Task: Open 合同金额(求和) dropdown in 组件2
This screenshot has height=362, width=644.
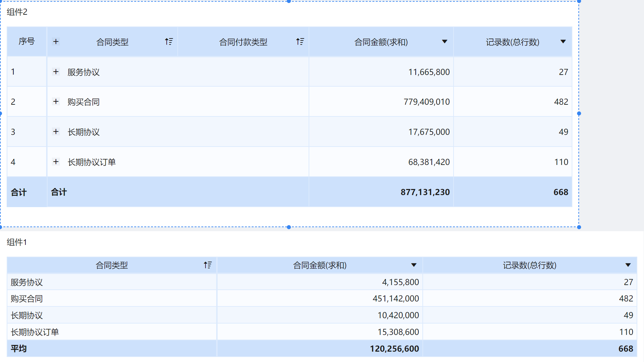Action: pyautogui.click(x=445, y=41)
